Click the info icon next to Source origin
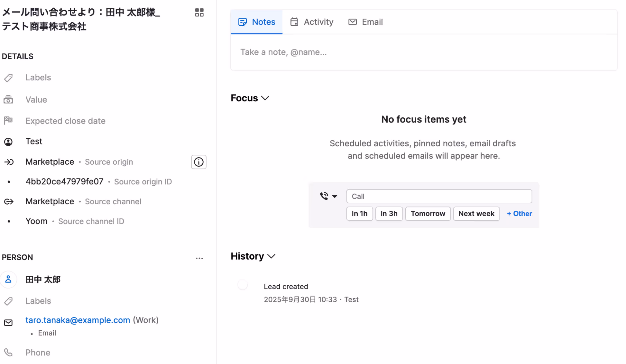The width and height of the screenshot is (626, 364). [x=199, y=162]
